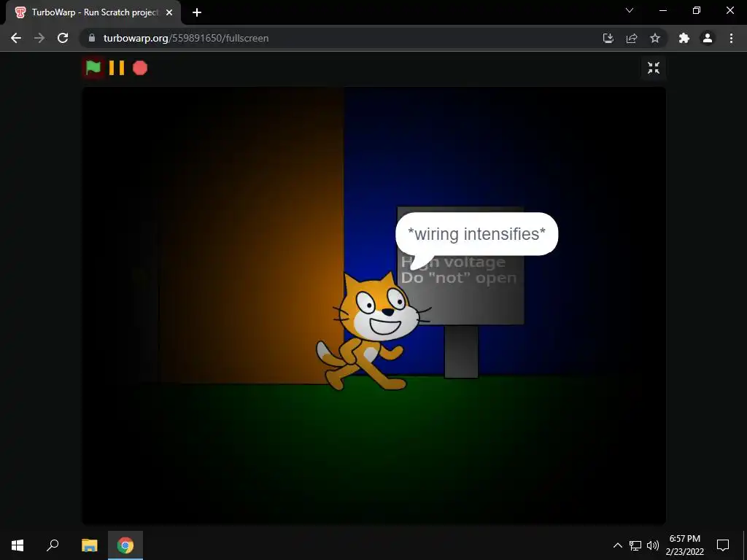Show hidden system tray icons

pos(617,545)
